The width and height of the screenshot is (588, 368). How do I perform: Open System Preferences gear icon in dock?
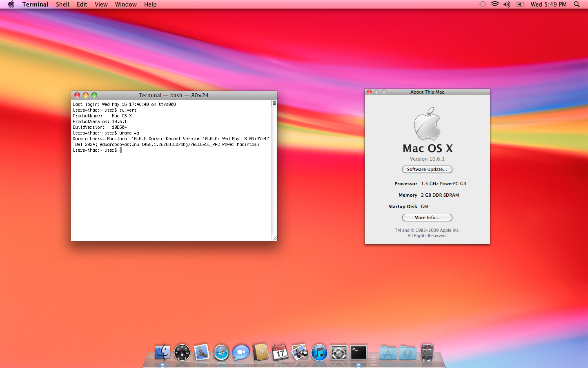[x=339, y=352]
